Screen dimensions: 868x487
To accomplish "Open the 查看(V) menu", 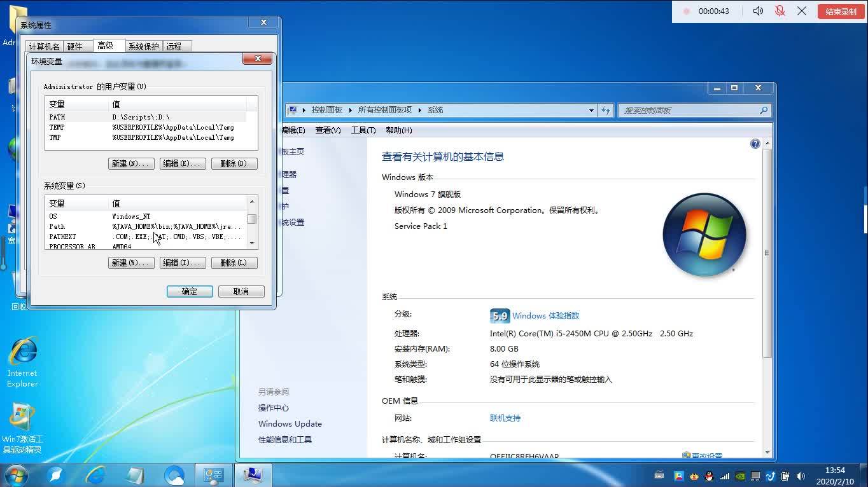I will coord(328,130).
